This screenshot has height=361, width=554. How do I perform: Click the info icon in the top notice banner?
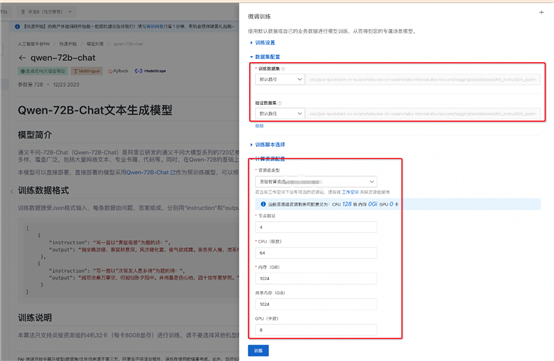[17, 26]
